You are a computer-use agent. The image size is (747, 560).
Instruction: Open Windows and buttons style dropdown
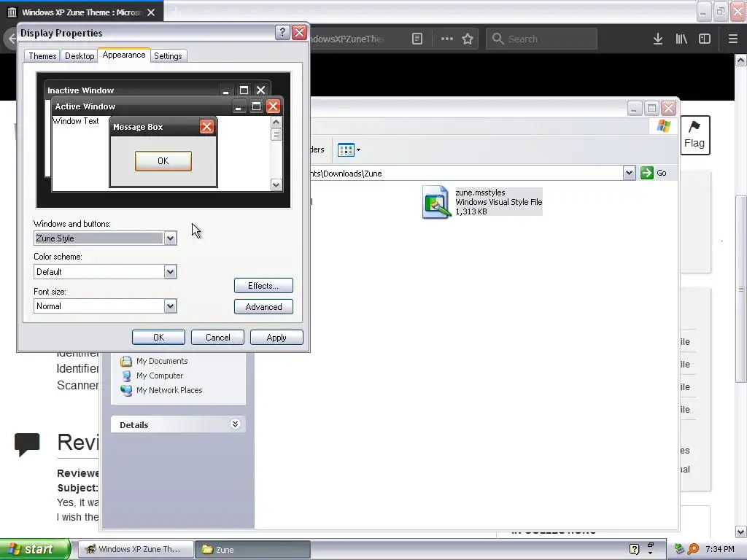pos(170,238)
